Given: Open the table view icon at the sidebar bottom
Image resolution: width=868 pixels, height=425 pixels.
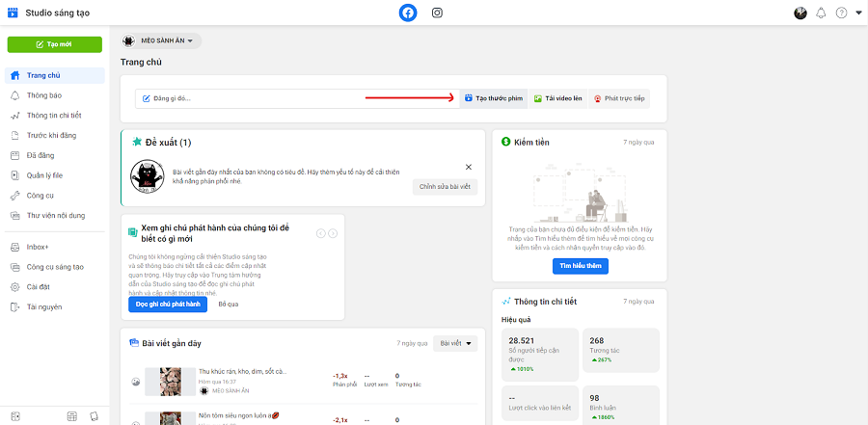Looking at the screenshot, I should pyautogui.click(x=72, y=416).
